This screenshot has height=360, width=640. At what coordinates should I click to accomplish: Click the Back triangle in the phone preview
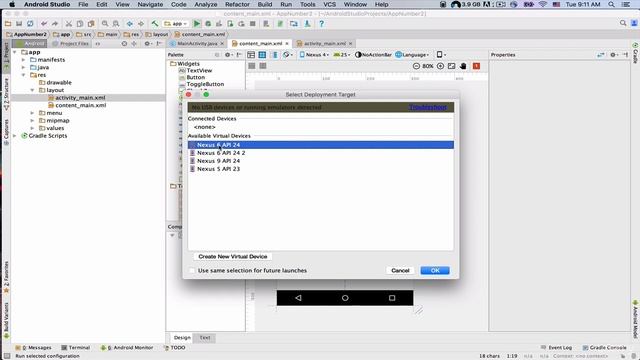tap(298, 298)
